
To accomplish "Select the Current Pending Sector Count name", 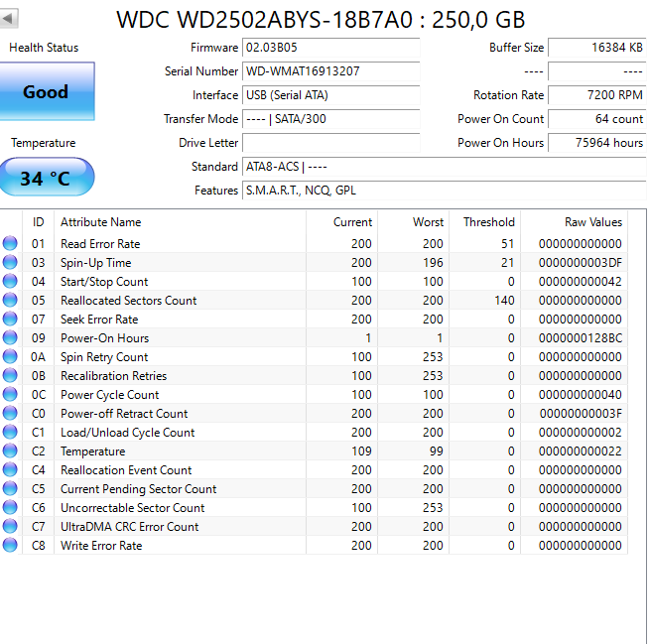I will pyautogui.click(x=139, y=489).
